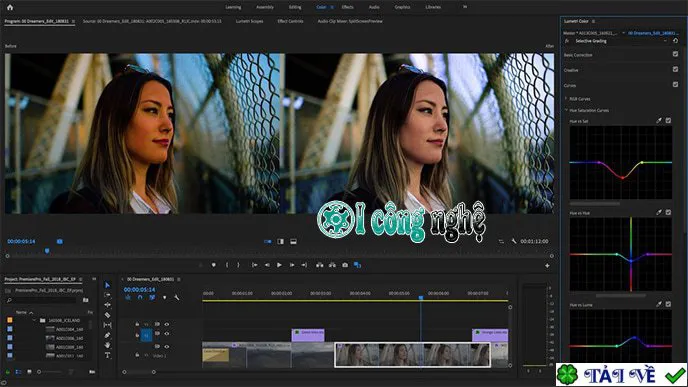Toggle Basic Correction checkbox

click(675, 54)
